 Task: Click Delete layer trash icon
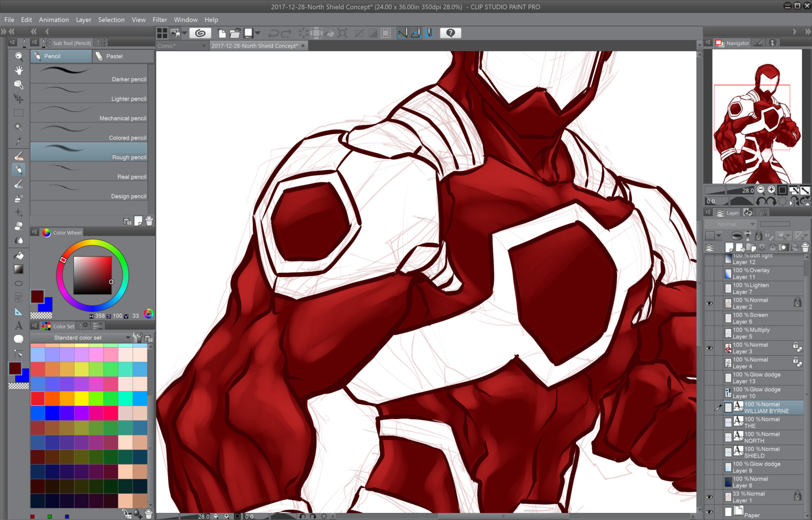805,247
